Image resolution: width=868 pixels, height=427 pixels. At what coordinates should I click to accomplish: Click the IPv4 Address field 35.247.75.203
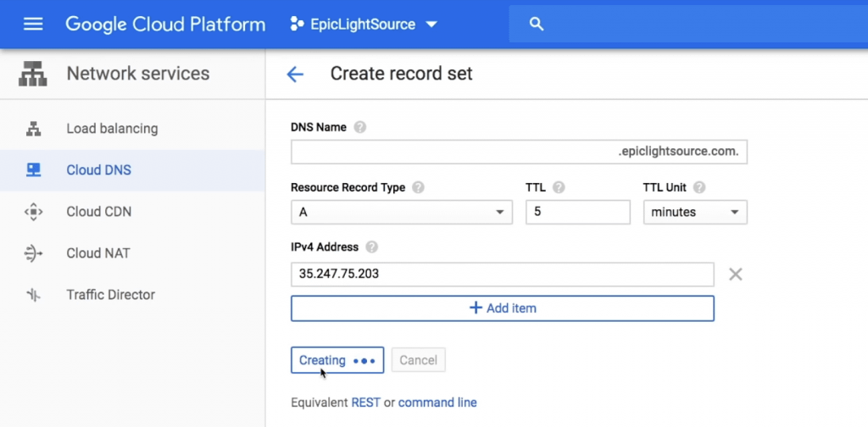tap(502, 274)
